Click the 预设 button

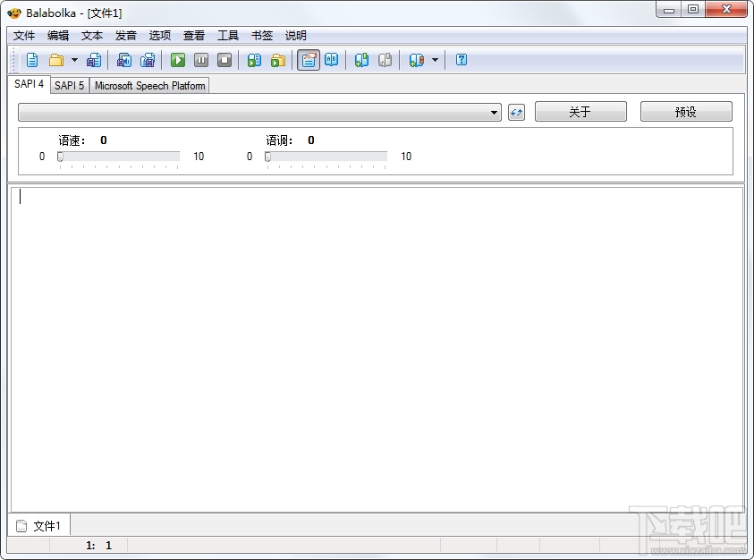coord(686,112)
